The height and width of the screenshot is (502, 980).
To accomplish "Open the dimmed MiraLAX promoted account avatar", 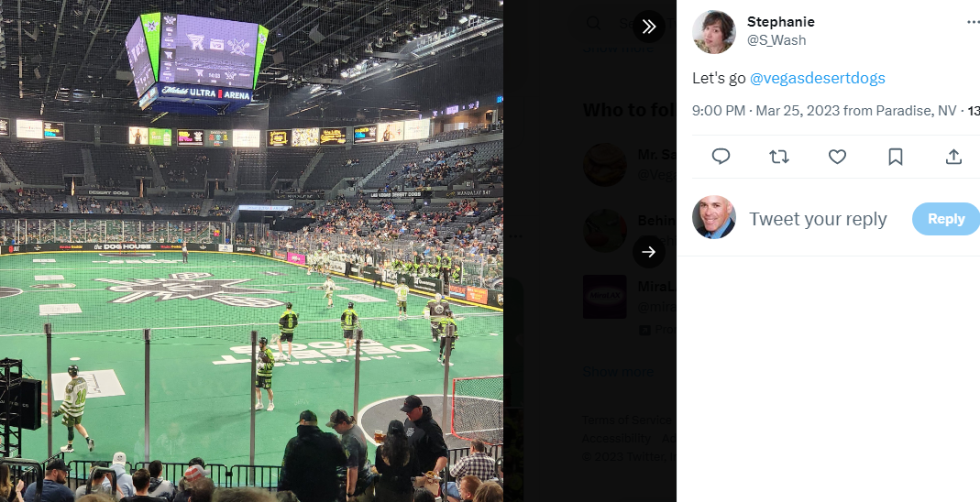I will click(604, 297).
